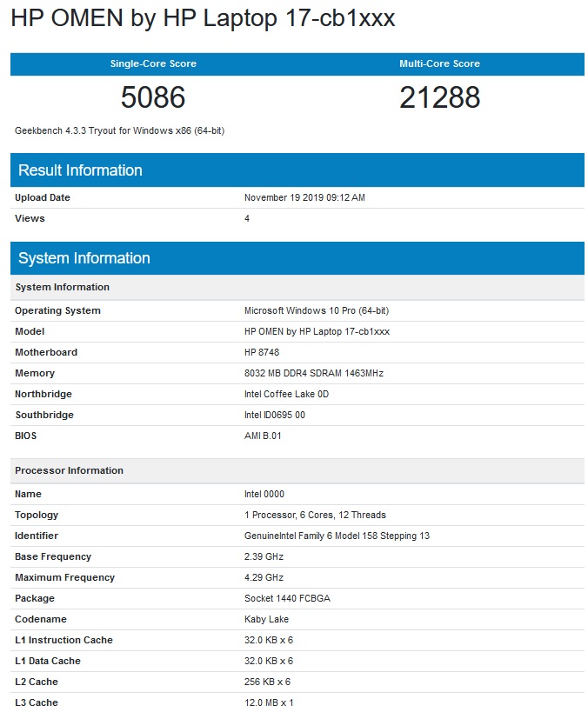This screenshot has height=719, width=588.
Task: Select Microsoft Windows 10 Pro (64-bit) value
Action: [x=317, y=310]
